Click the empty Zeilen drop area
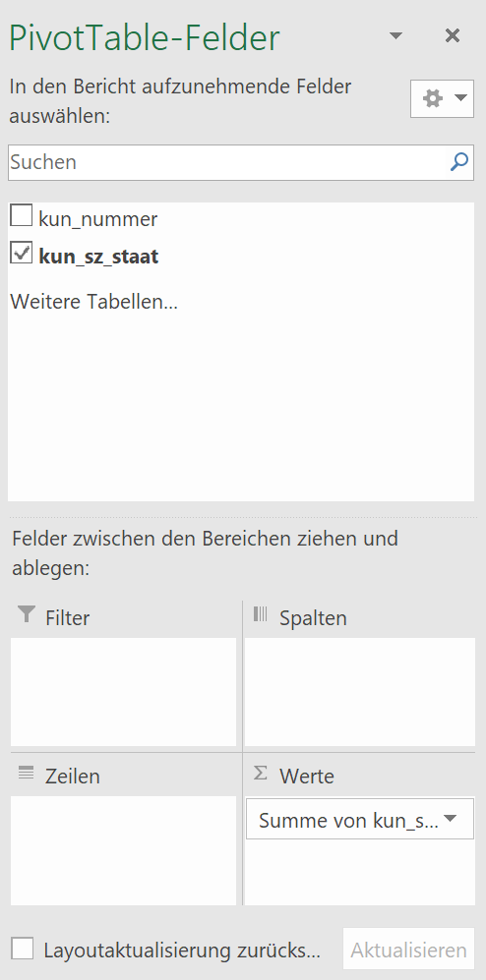486x980 pixels. tap(124, 850)
